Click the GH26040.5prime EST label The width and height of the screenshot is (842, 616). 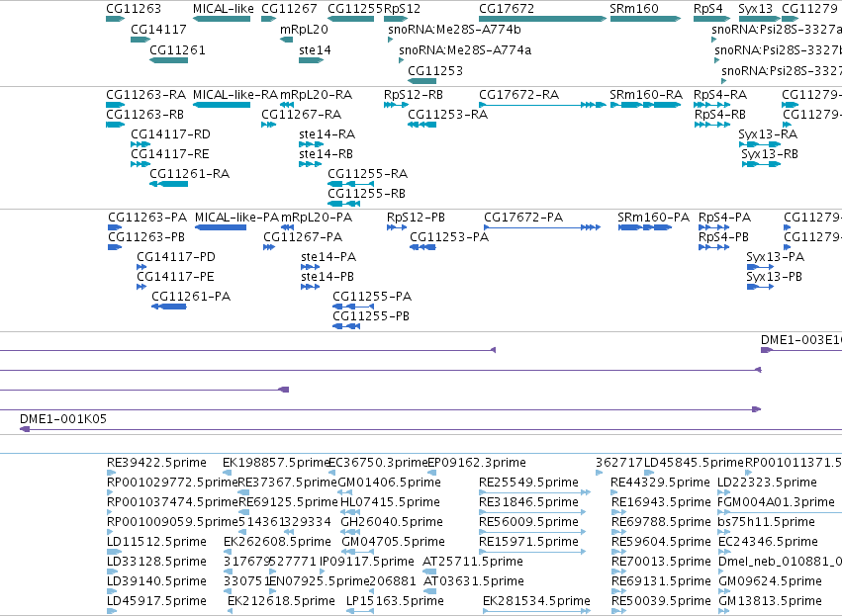[392, 522]
